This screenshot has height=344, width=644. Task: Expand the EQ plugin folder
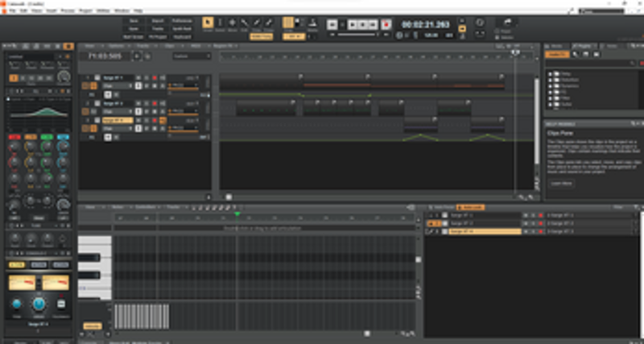tap(550, 92)
